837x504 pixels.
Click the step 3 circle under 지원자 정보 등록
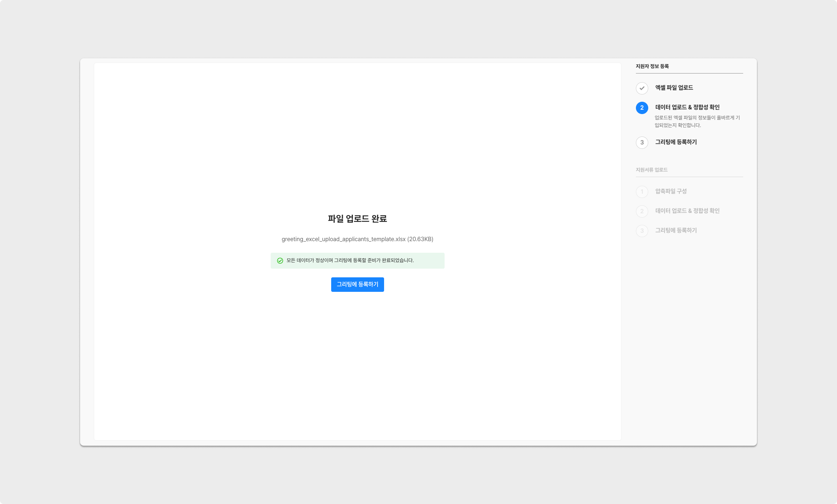tap(642, 142)
